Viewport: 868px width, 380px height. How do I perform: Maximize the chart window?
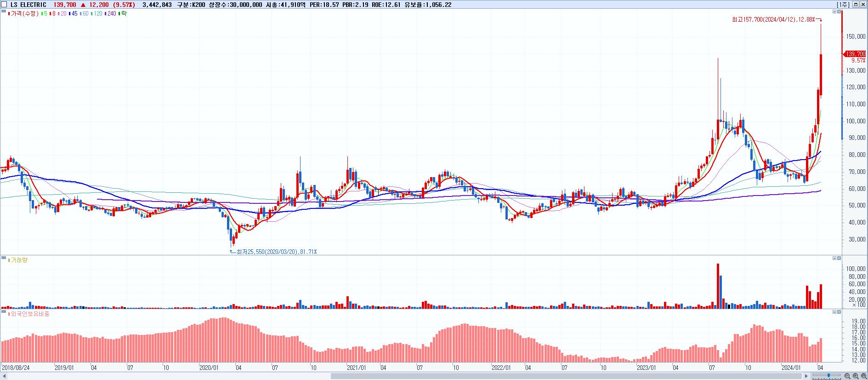(x=856, y=4)
